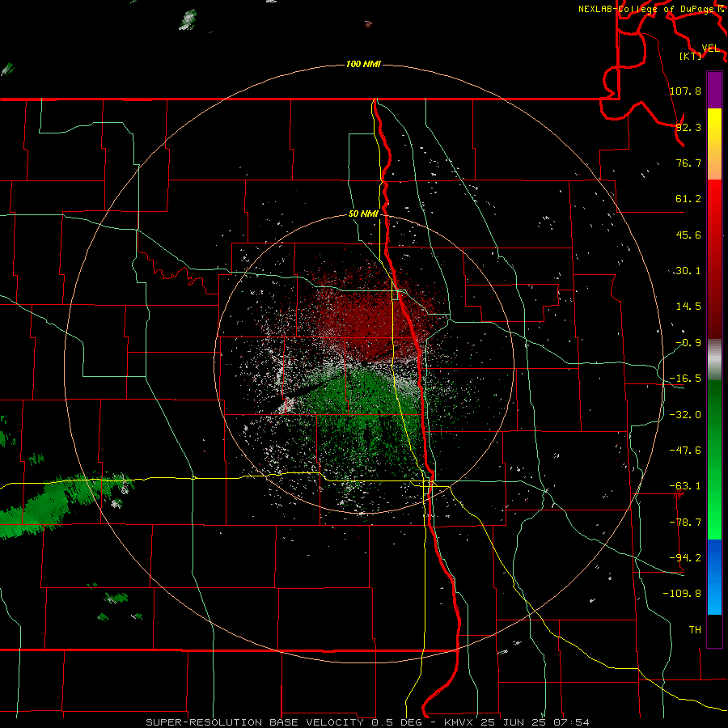Click the 61.2 scale value
728x728 pixels.
[688, 199]
